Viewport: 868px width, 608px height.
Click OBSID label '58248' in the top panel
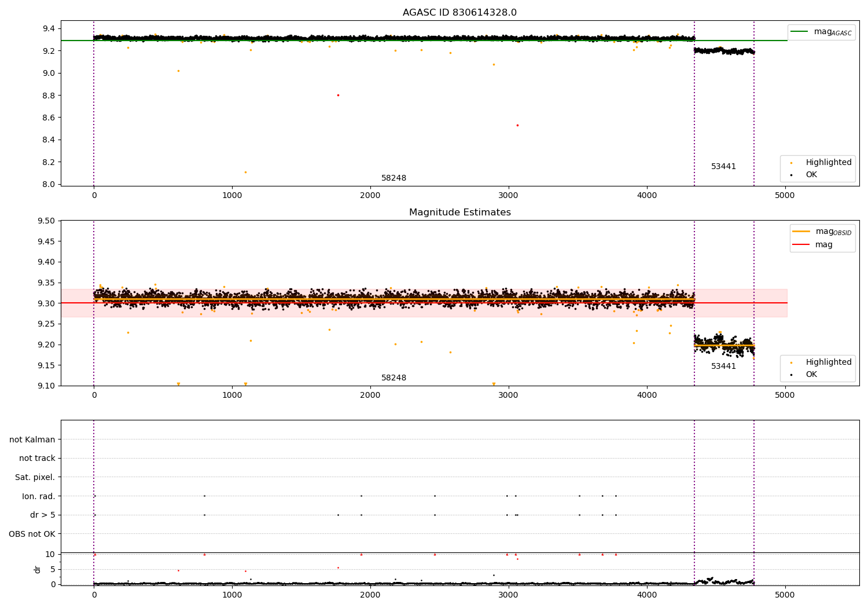click(393, 178)
